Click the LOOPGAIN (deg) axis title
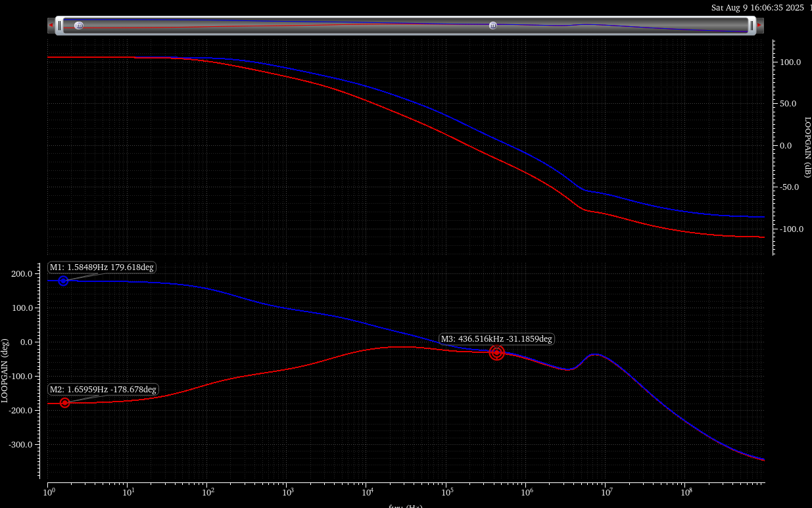The image size is (812, 508). point(5,370)
